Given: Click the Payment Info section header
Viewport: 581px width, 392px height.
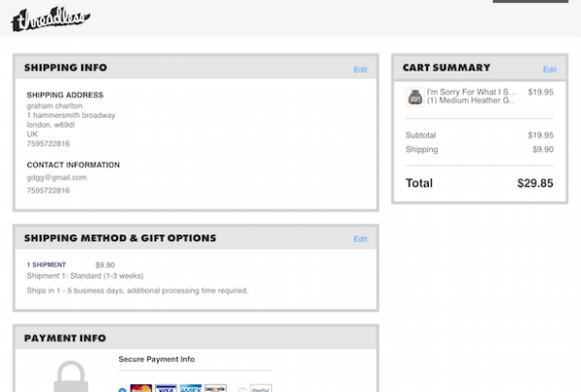Looking at the screenshot, I should [65, 338].
